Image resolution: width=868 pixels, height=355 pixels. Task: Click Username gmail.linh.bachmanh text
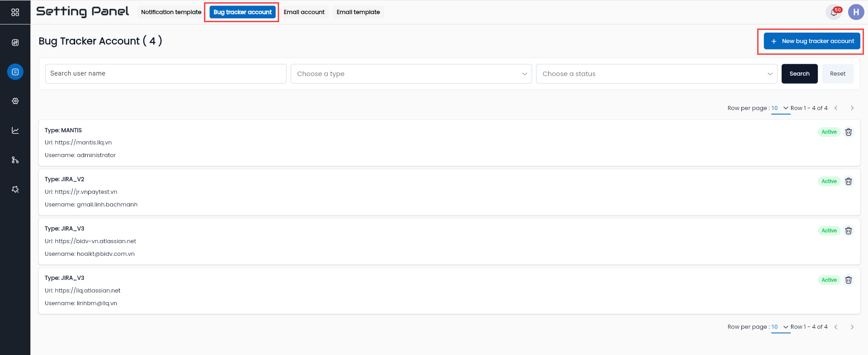[91, 205]
